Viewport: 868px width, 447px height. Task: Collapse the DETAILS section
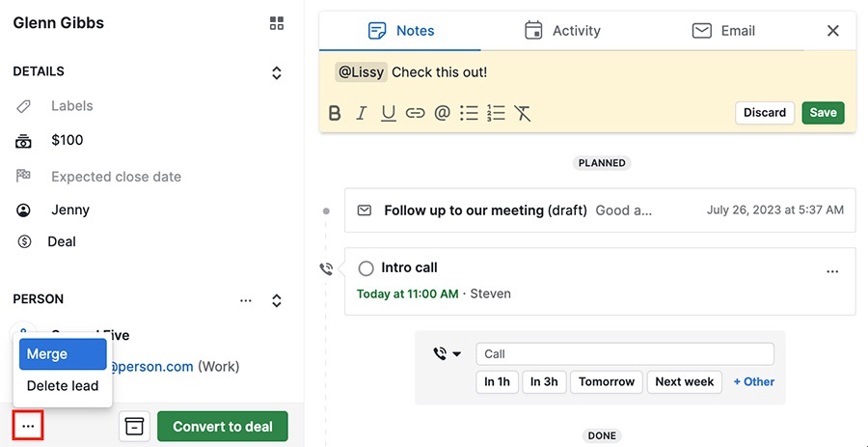(x=277, y=73)
